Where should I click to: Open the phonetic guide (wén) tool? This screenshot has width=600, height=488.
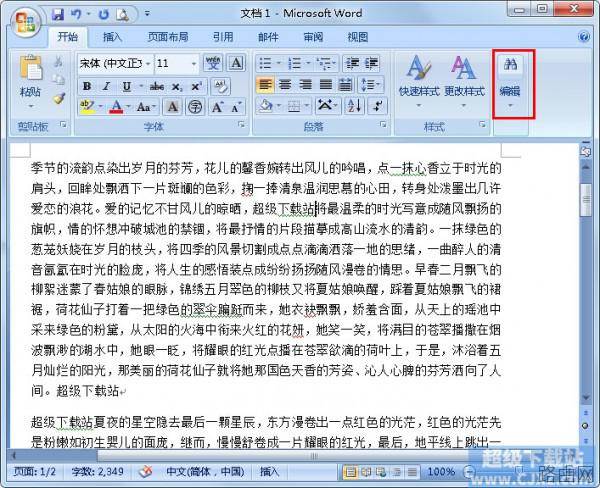coord(213,63)
